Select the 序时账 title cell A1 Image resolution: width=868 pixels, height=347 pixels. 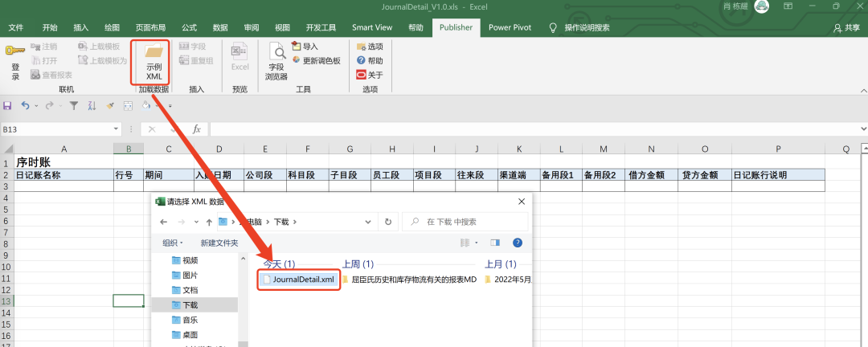point(63,162)
